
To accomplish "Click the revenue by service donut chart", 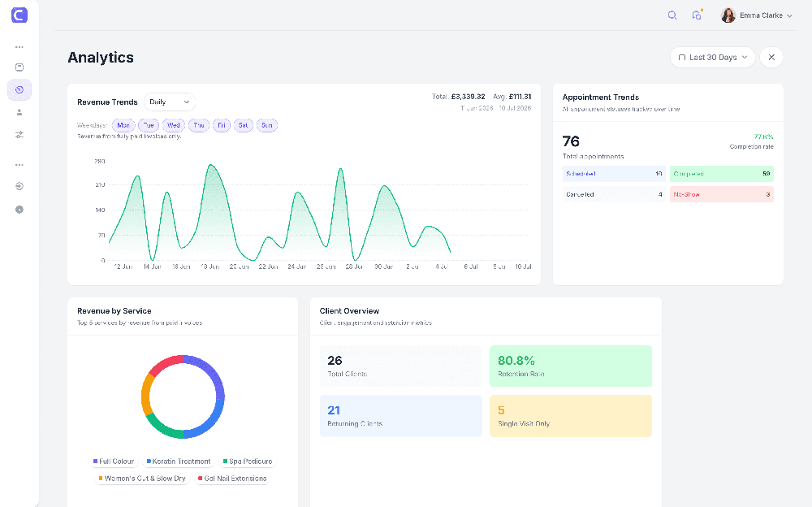I will tap(183, 397).
